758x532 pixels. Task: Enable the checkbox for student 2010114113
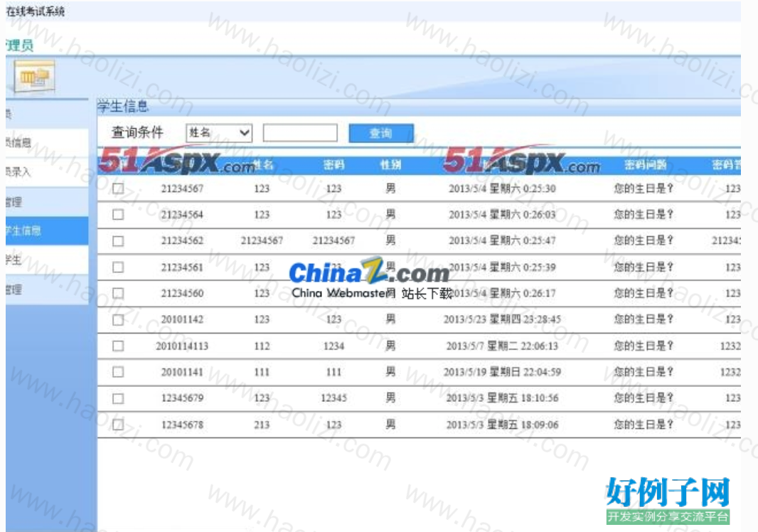click(x=118, y=346)
